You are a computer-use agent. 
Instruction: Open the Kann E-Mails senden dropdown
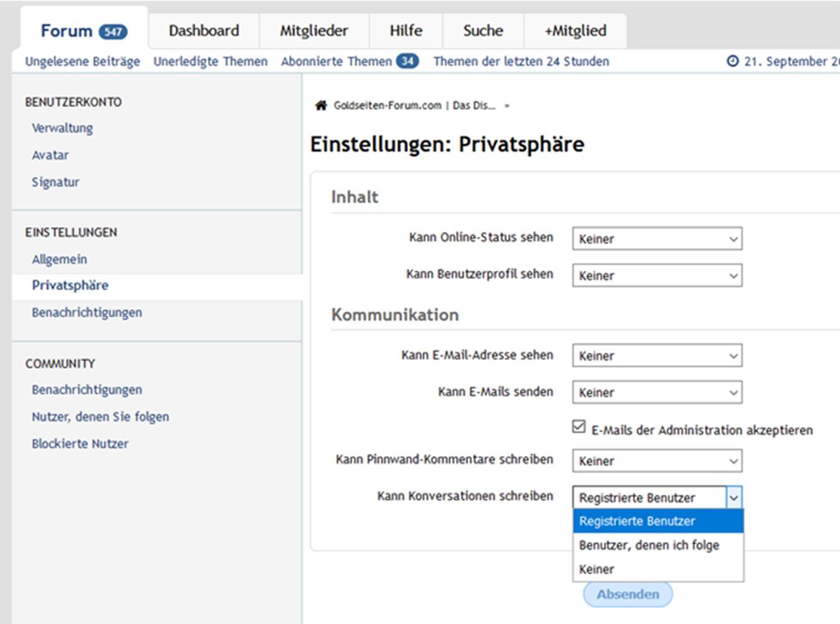(657, 392)
